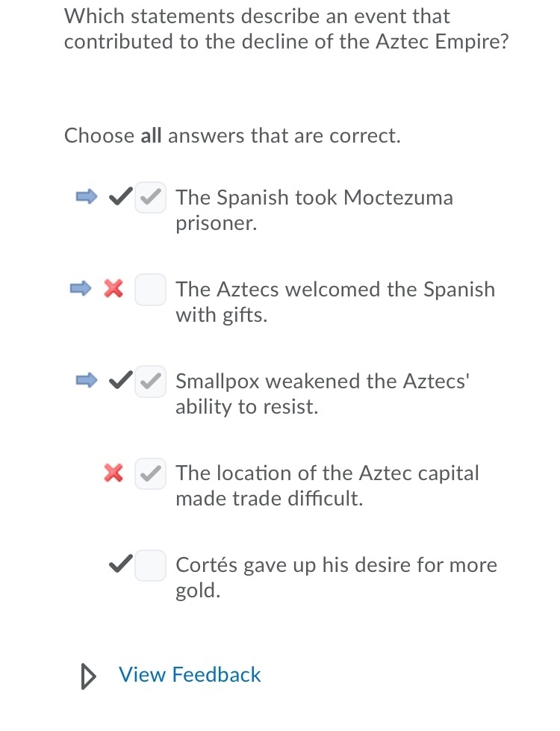
Task: Click the black checkmark beside the Smallpox answer
Action: [x=119, y=382]
